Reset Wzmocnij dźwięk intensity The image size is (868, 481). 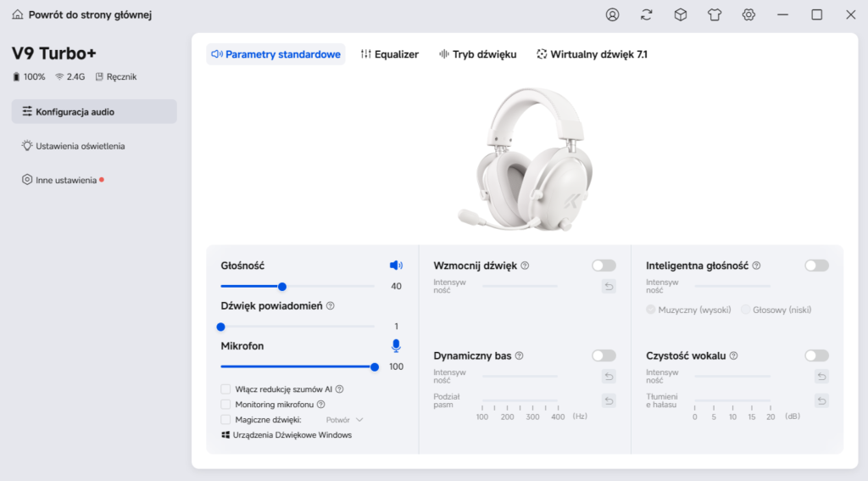tap(609, 287)
